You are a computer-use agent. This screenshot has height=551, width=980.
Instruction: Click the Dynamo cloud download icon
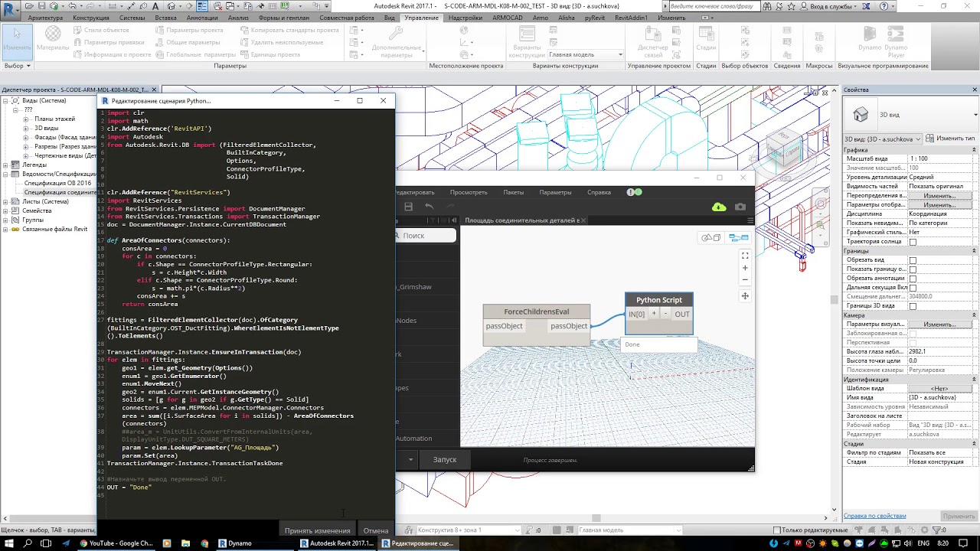point(719,207)
